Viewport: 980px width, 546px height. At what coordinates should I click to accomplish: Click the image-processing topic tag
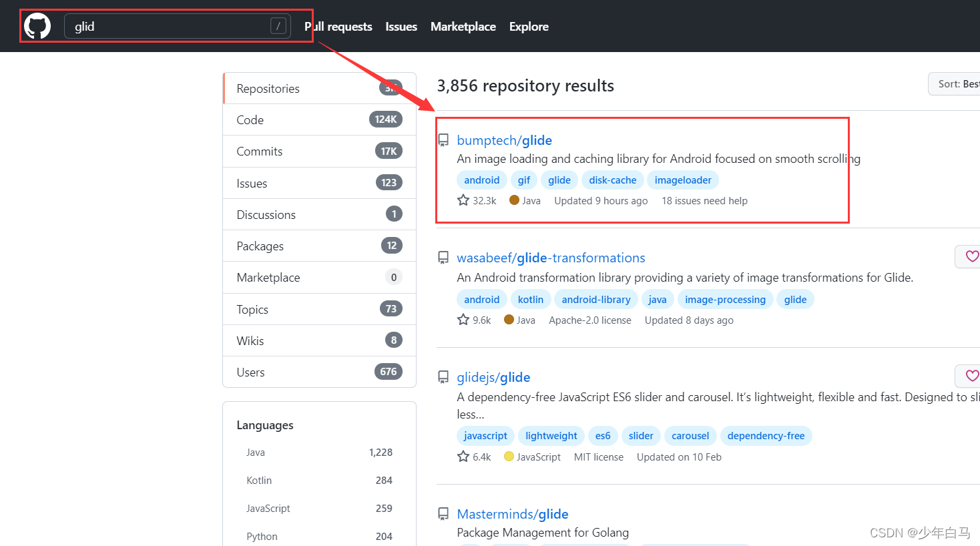point(726,300)
